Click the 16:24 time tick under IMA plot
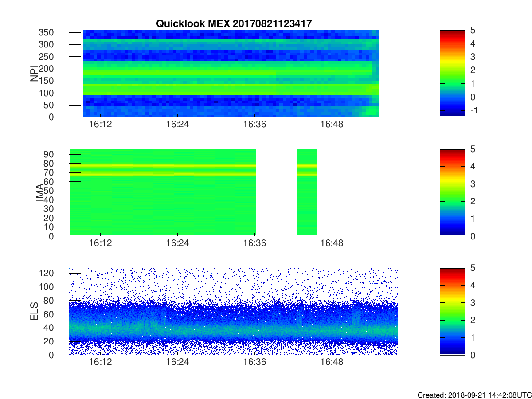 click(177, 243)
